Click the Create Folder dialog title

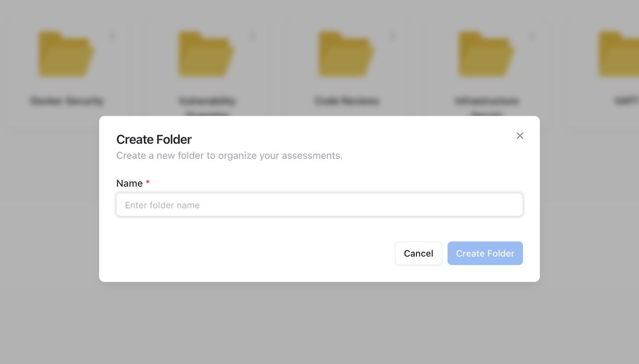(154, 139)
